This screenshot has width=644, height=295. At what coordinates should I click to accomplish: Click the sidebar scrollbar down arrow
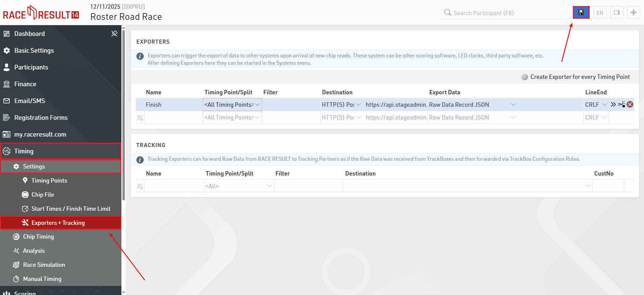coord(123,292)
